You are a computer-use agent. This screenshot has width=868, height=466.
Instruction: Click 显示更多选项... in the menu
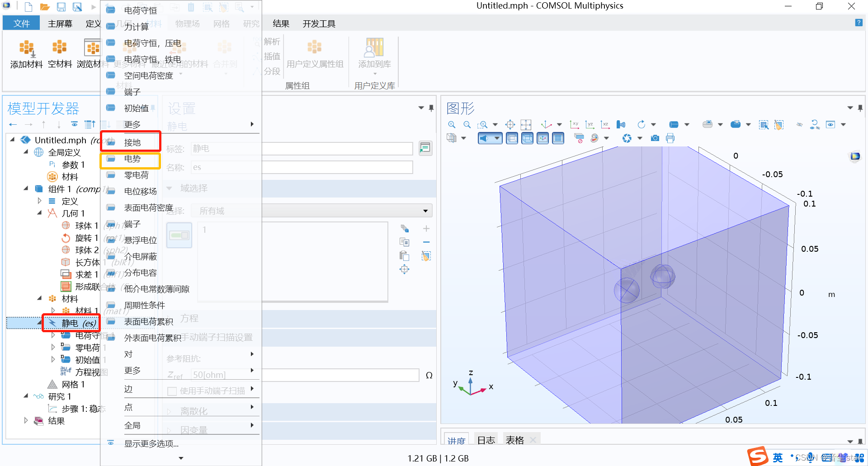pos(151,443)
